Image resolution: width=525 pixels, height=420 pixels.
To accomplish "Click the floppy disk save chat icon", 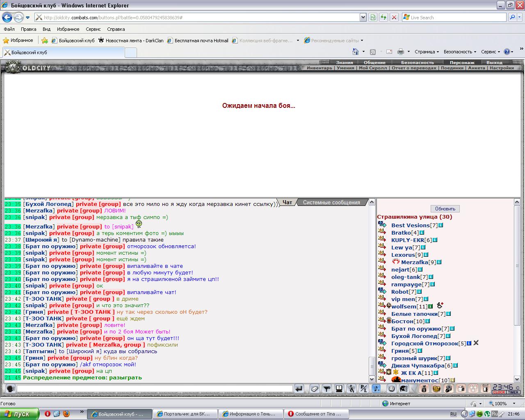I will (x=339, y=389).
